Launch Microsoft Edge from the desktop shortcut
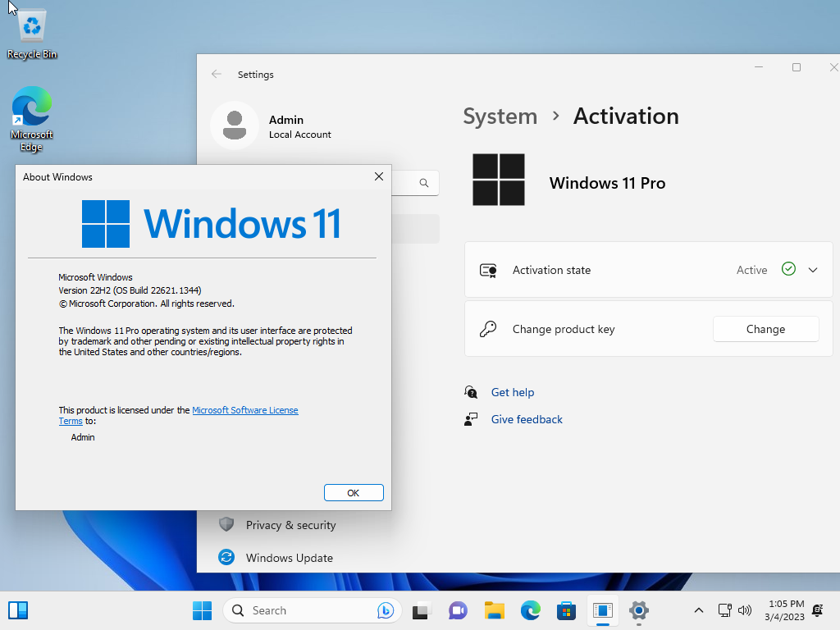Viewport: 840px width, 630px height. (32, 118)
